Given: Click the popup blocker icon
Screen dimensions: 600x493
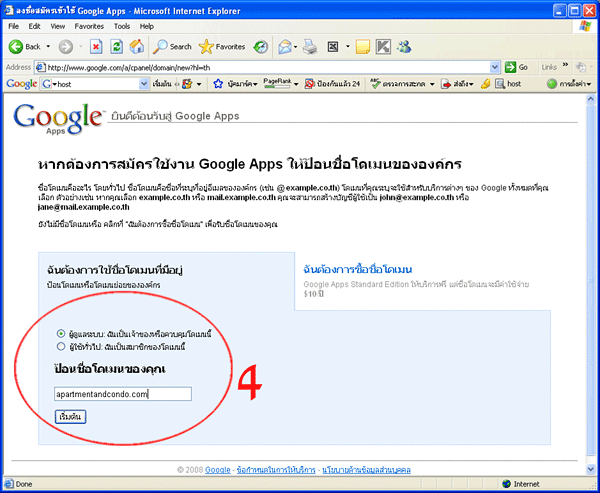Looking at the screenshot, I should pyautogui.click(x=309, y=84).
